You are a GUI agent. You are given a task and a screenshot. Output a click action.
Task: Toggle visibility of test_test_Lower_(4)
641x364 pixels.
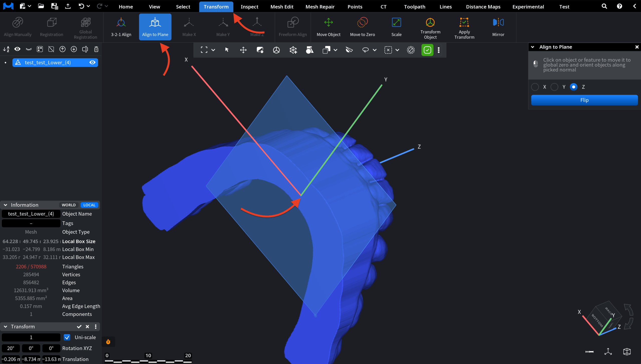click(92, 62)
